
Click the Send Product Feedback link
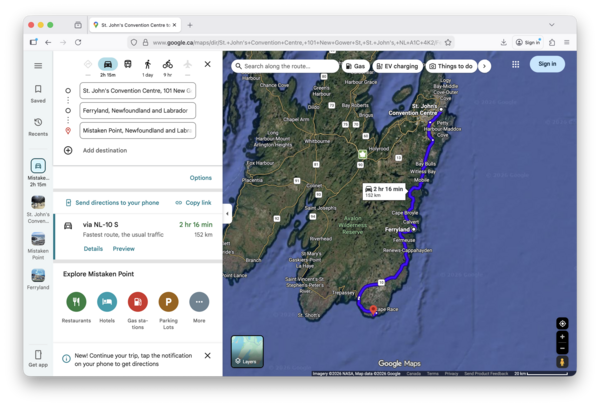click(486, 374)
